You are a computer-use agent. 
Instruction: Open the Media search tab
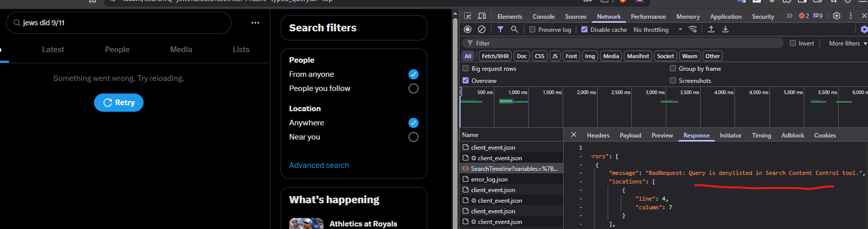coord(181,50)
